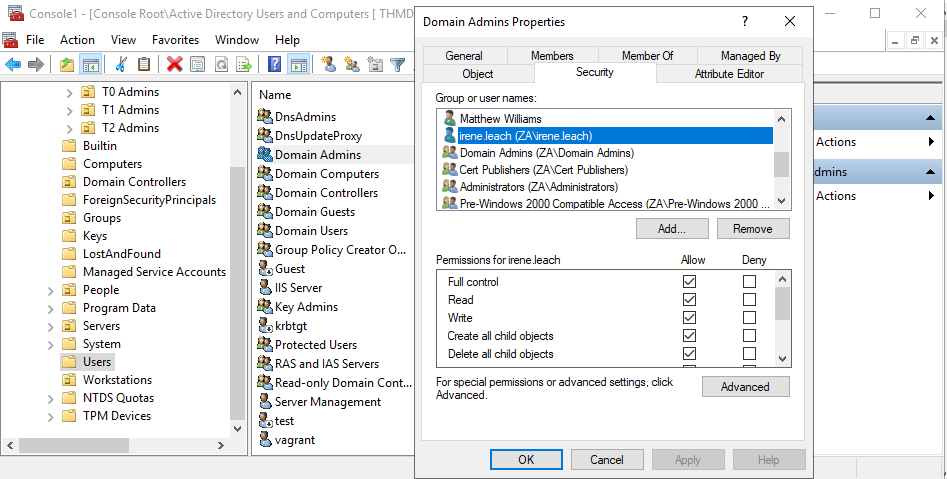Switch to the Managed By tab

tap(750, 56)
